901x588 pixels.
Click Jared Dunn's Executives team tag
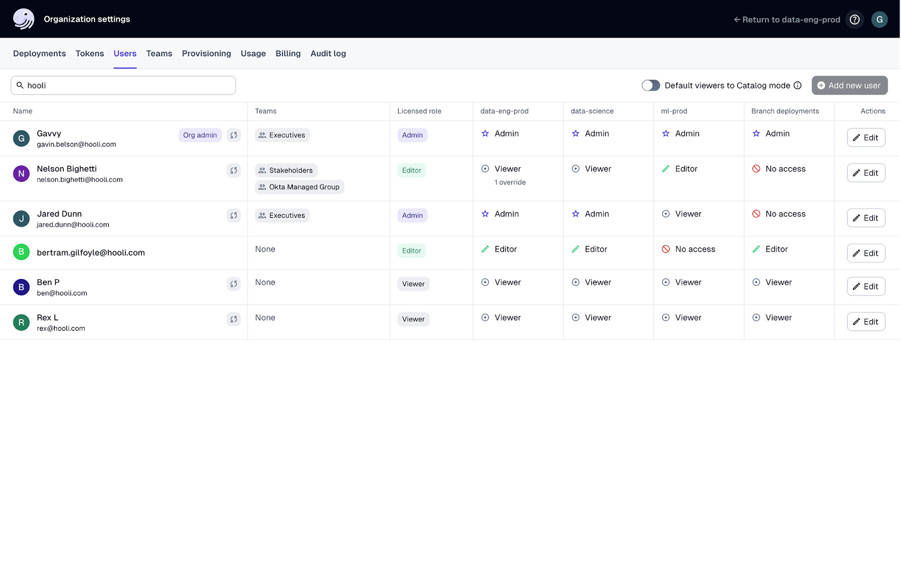tap(283, 216)
